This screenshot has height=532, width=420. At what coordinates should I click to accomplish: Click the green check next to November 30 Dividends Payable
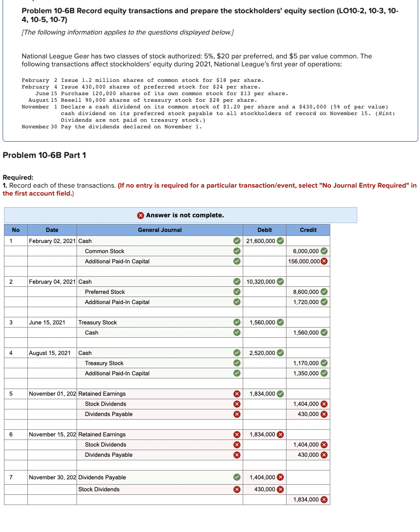coord(237,477)
